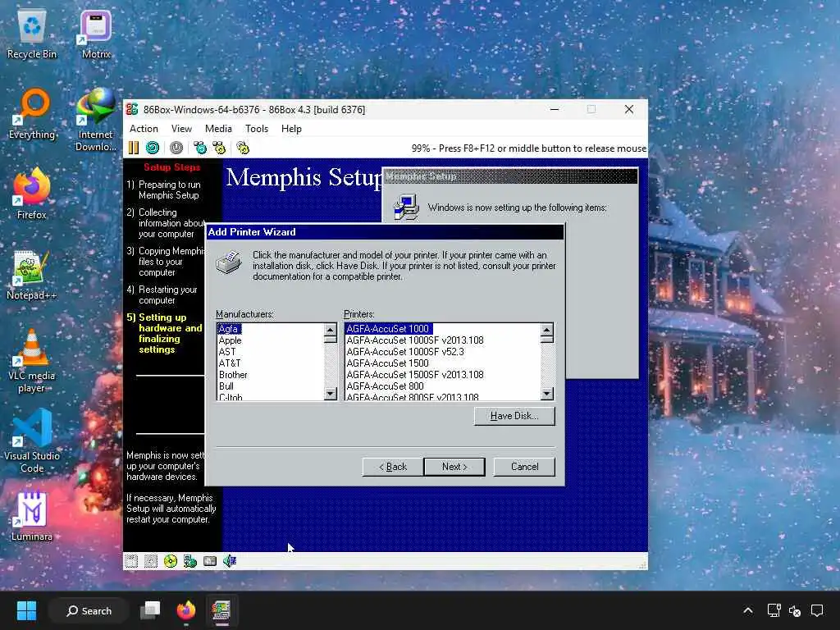Image resolution: width=840 pixels, height=630 pixels.
Task: Select AGFA-AccuSet 800 printer
Action: [x=385, y=386]
